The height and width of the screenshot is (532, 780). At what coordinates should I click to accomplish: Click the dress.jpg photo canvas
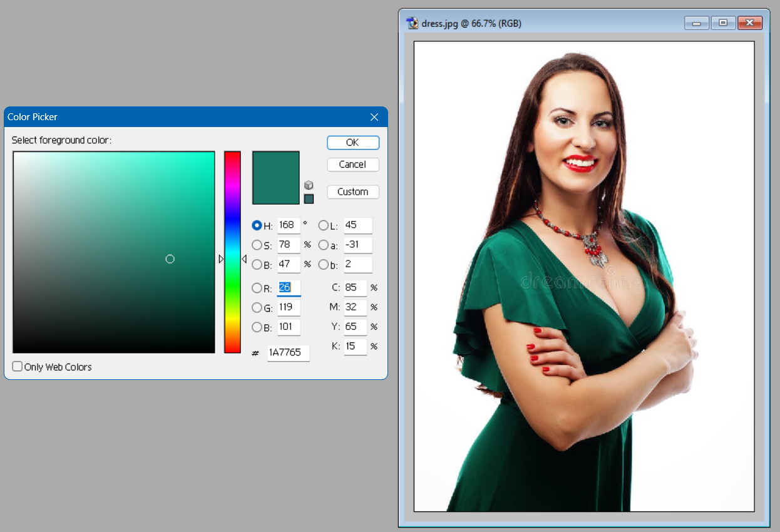click(x=584, y=277)
